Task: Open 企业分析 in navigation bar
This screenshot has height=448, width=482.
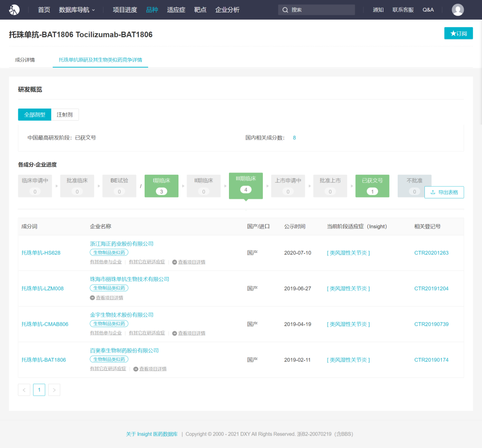Action: click(x=227, y=10)
